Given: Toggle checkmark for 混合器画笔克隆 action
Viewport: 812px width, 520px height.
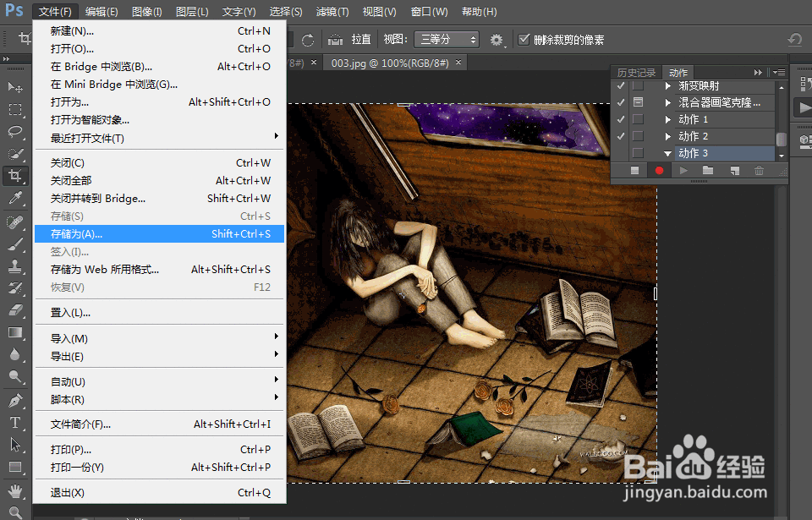Looking at the screenshot, I should (x=620, y=102).
